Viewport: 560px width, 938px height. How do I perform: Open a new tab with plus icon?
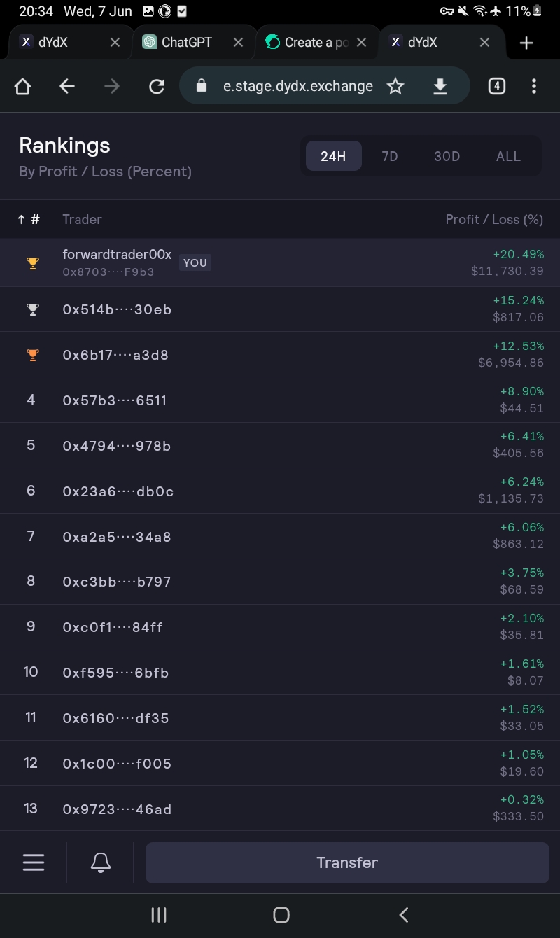tap(526, 43)
